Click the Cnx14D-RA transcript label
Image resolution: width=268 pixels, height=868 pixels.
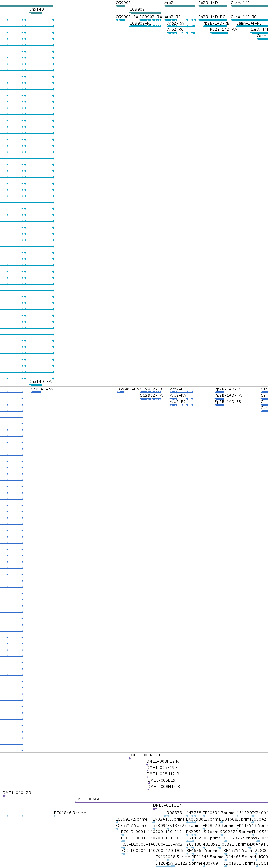tap(41, 381)
